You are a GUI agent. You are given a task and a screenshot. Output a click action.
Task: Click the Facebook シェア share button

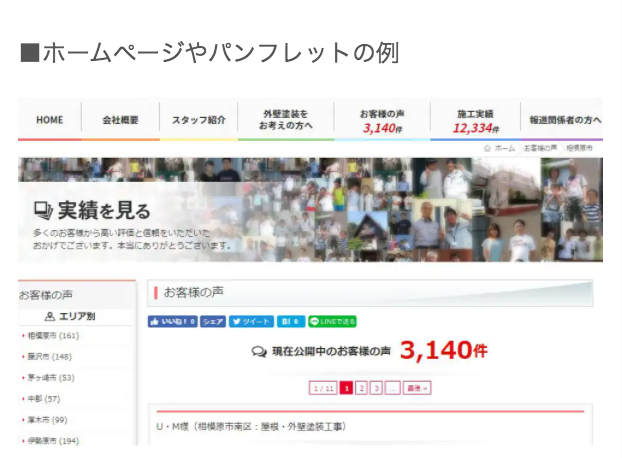click(x=213, y=321)
